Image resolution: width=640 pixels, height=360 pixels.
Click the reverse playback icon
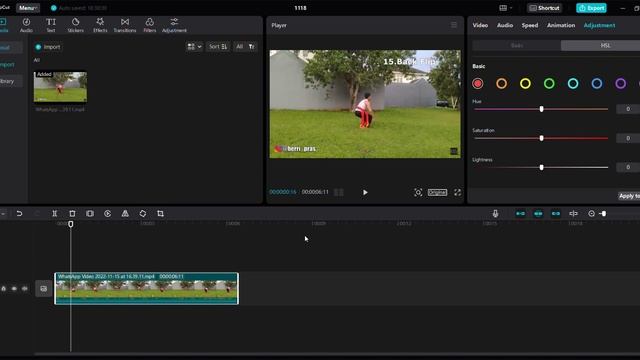point(107,213)
